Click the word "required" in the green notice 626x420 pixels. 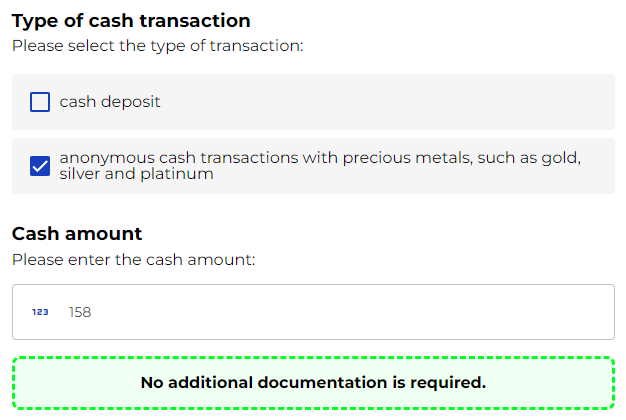(x=448, y=383)
